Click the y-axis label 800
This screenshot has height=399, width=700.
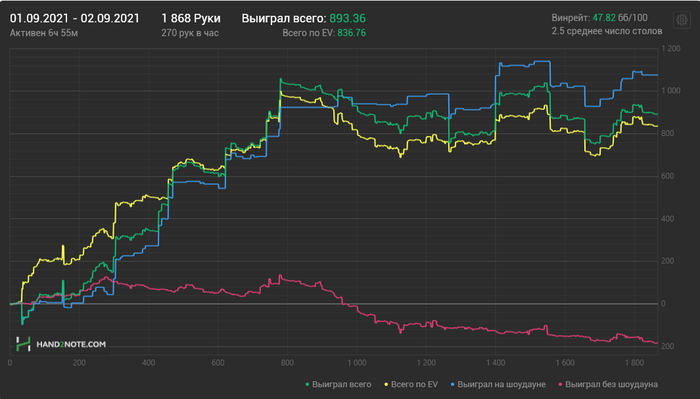667,133
